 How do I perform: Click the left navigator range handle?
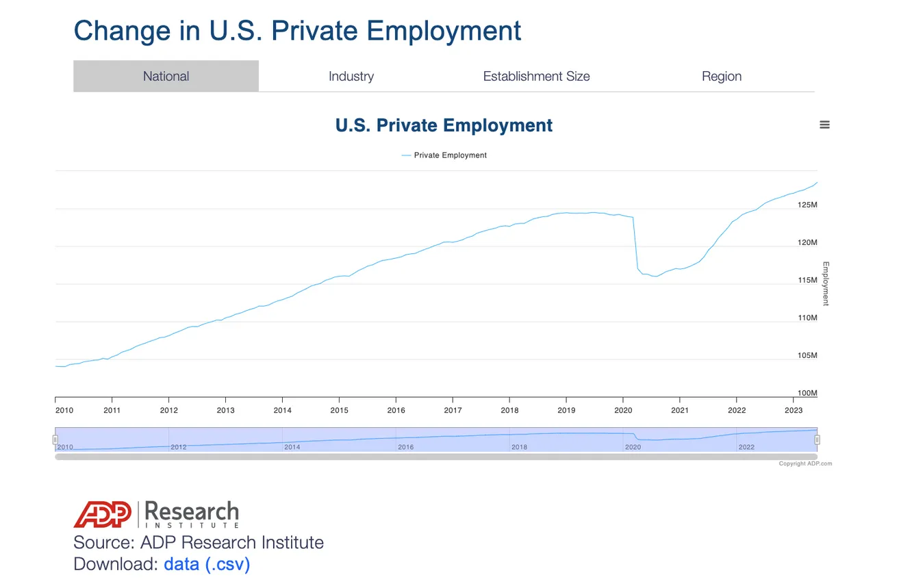pyautogui.click(x=55, y=439)
